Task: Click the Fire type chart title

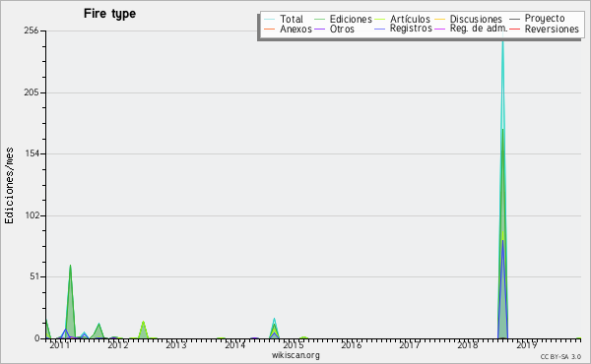Action: pyautogui.click(x=109, y=14)
